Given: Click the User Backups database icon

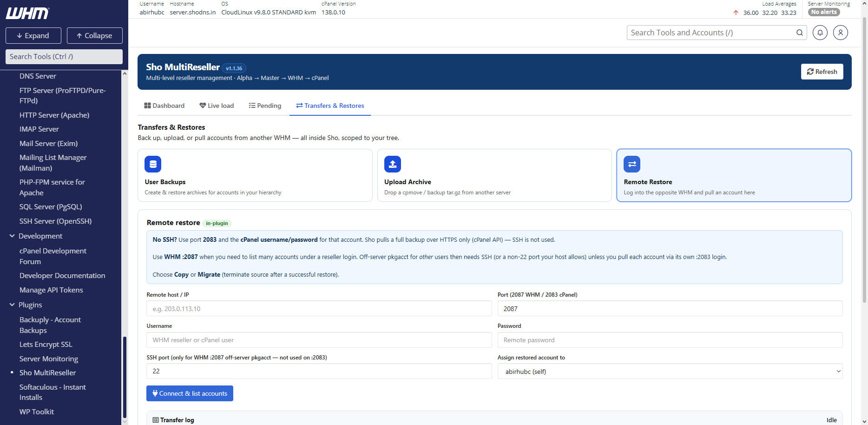Looking at the screenshot, I should point(153,164).
